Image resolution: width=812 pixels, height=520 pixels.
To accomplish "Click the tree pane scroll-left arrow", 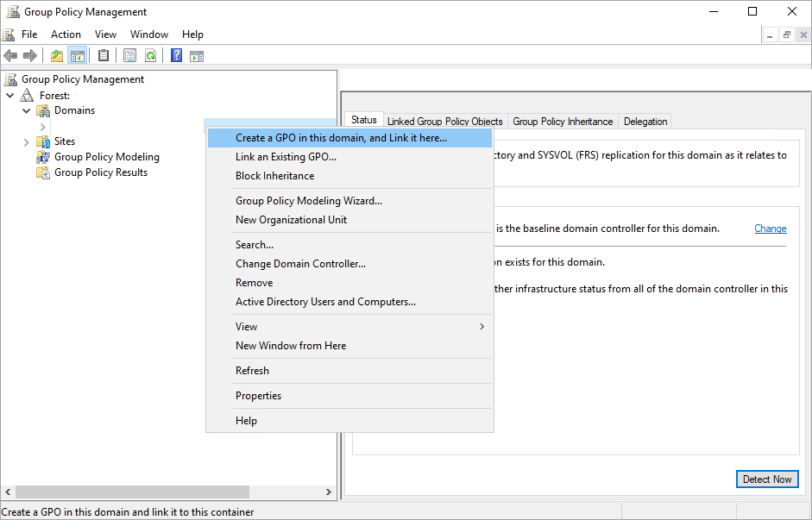I will [x=8, y=492].
